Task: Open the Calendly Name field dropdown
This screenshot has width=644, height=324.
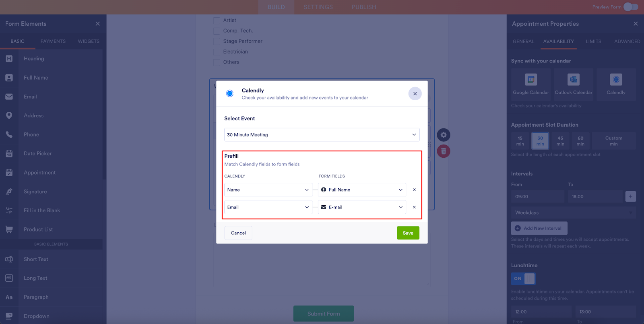Action: point(268,190)
